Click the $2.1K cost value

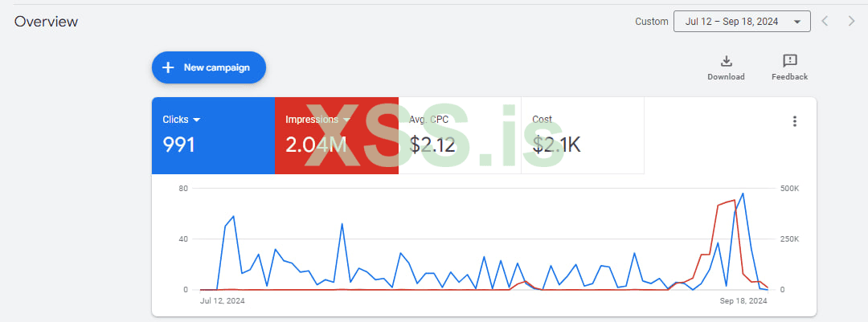click(556, 145)
